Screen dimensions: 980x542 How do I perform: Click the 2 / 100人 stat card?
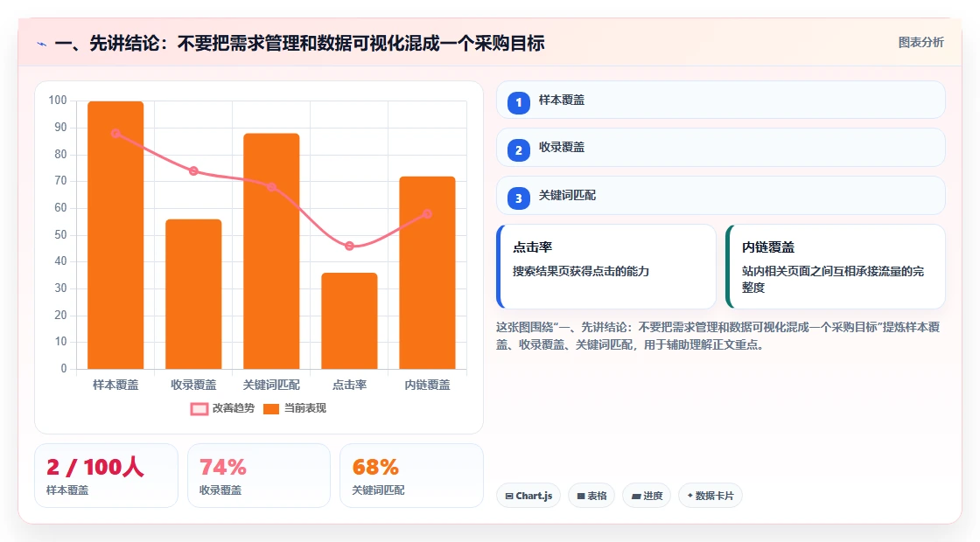coord(106,476)
